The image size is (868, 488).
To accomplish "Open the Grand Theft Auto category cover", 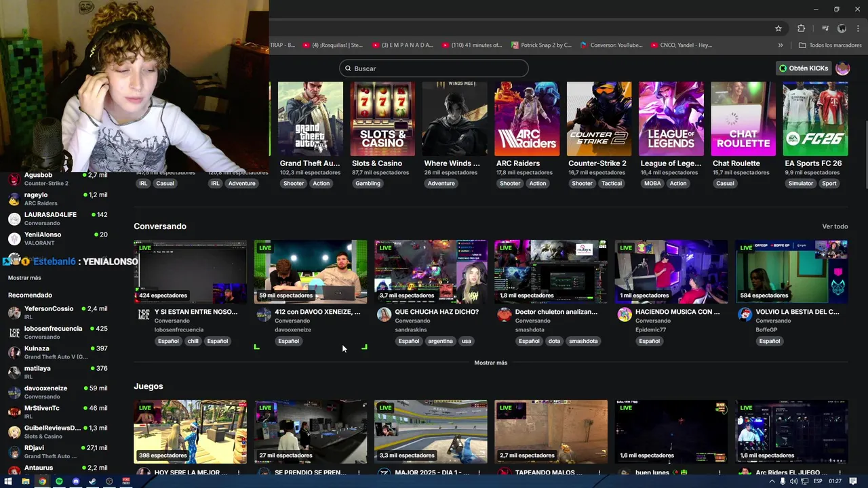I will (311, 119).
